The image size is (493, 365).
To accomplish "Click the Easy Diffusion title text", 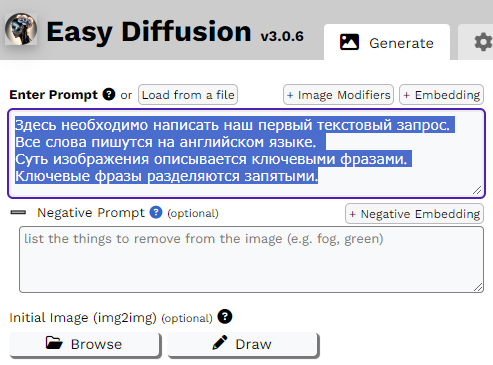I will coord(149,32).
